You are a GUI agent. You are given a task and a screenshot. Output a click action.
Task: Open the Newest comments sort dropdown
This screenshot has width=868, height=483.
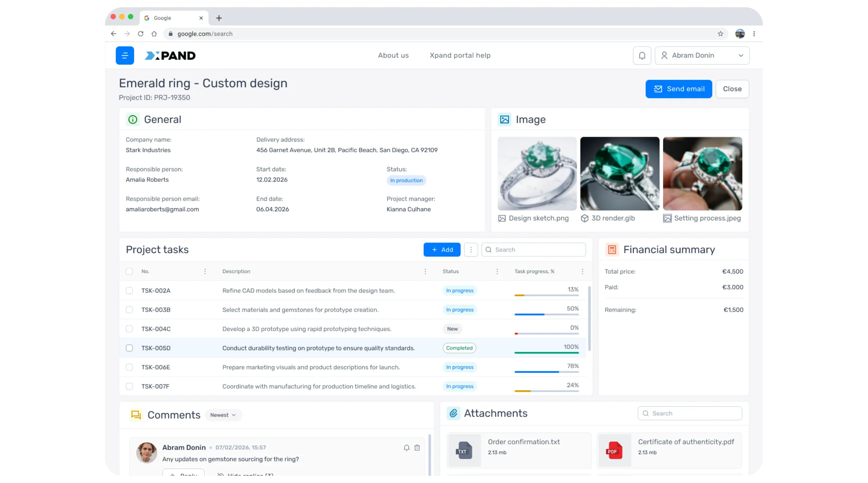pyautogui.click(x=224, y=415)
